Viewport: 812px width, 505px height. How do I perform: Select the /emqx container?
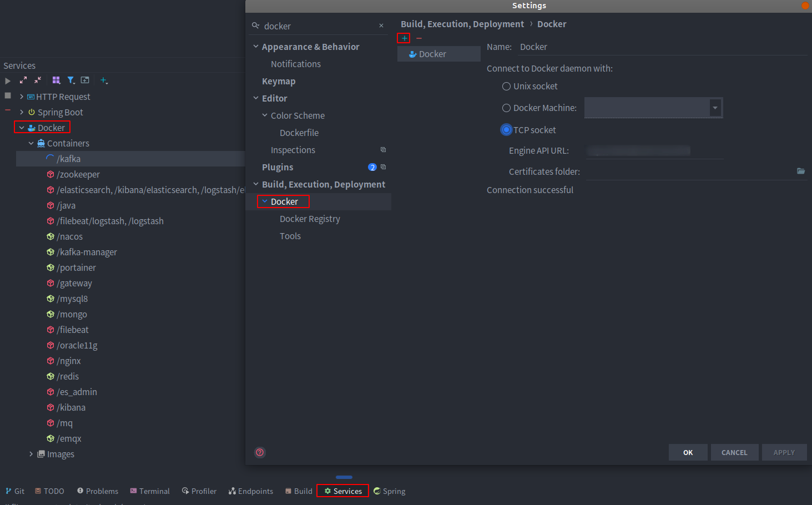point(69,438)
